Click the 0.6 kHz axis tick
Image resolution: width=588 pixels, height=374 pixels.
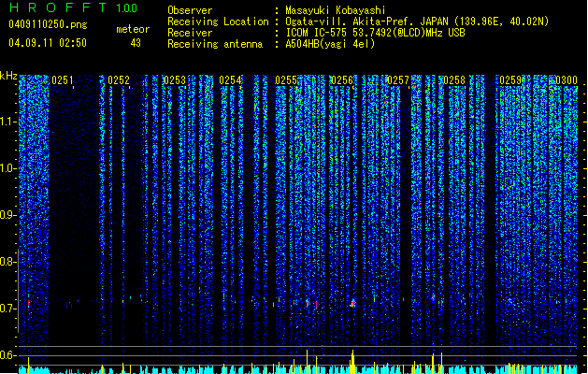click(x=8, y=355)
